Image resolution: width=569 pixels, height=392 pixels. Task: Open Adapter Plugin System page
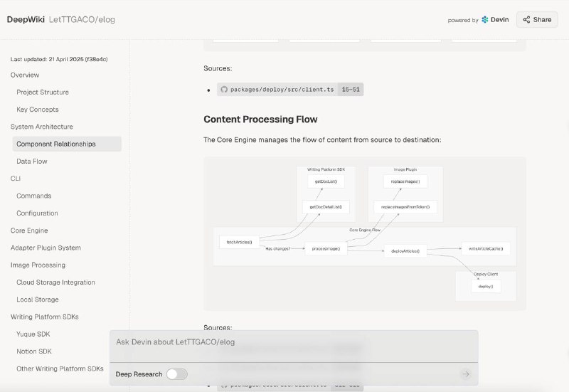(x=46, y=248)
